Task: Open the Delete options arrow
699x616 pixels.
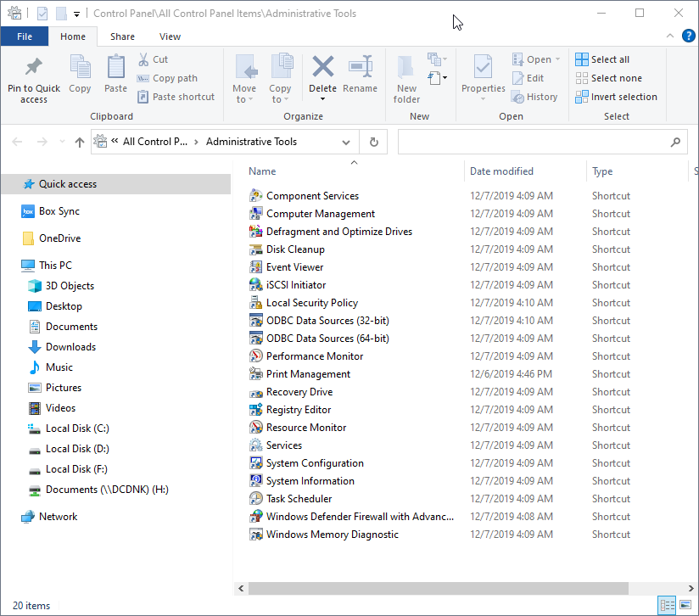Action: coord(322,99)
